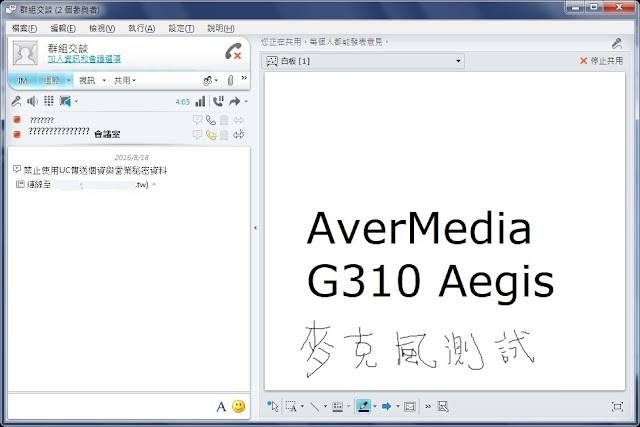Open the dropdown beside the line tool
The height and width of the screenshot is (427, 640).
(x=325, y=406)
